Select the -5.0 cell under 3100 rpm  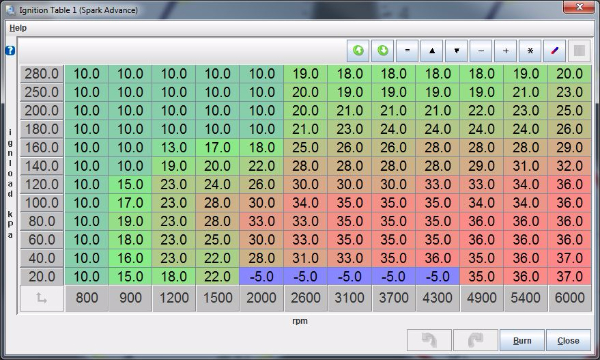tap(349, 277)
